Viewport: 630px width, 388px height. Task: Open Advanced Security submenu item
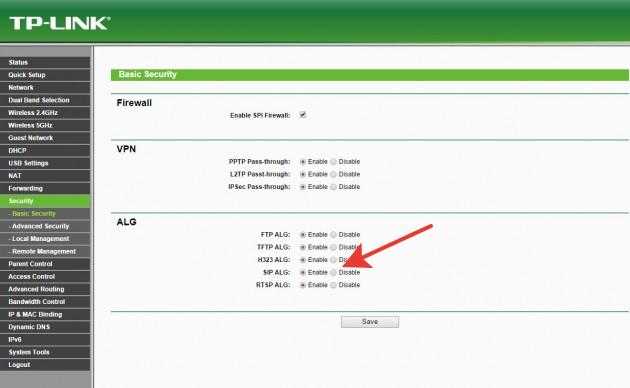click(x=45, y=226)
